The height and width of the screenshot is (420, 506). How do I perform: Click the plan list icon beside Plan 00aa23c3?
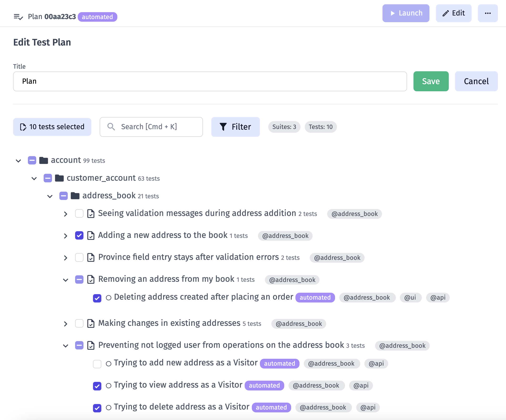pyautogui.click(x=18, y=17)
